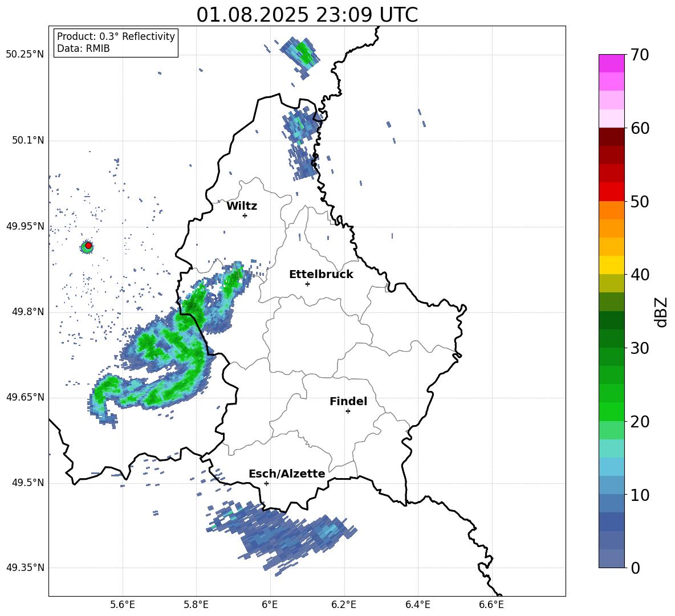Click the 5.6°E longitude label
Screen dimensions: 675x616
tap(123, 605)
